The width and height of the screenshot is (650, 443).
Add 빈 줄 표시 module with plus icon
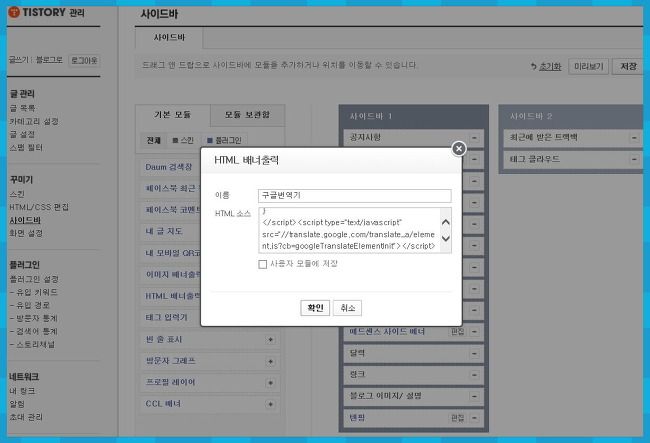point(270,339)
